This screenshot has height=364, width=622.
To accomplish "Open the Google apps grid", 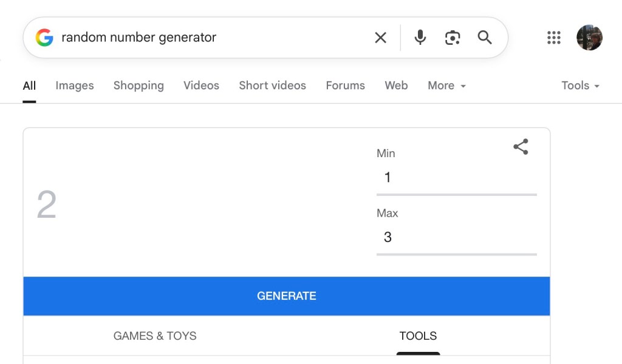I will pos(554,38).
